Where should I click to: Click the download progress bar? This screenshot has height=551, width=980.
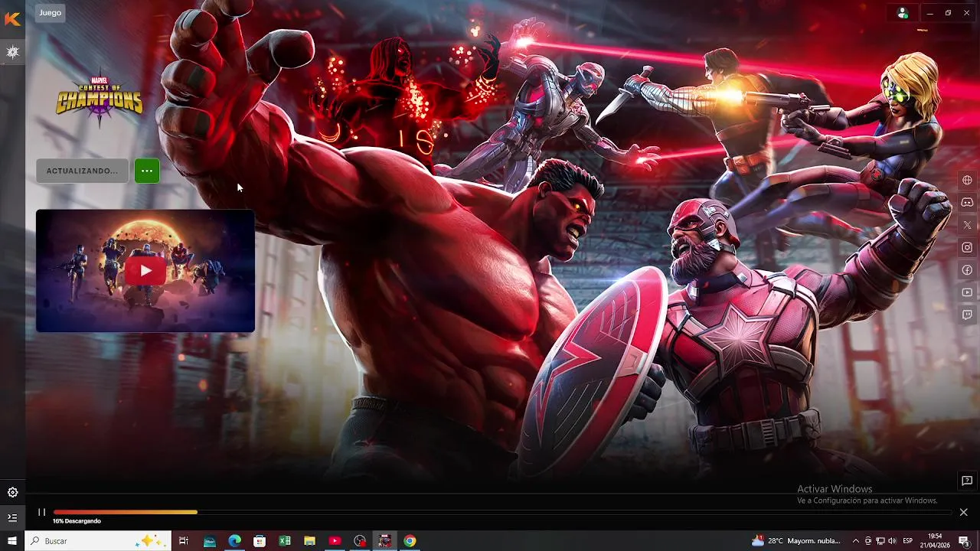click(503, 512)
